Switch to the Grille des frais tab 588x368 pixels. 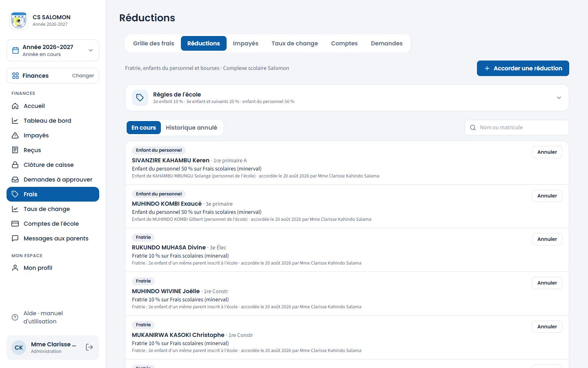point(154,43)
